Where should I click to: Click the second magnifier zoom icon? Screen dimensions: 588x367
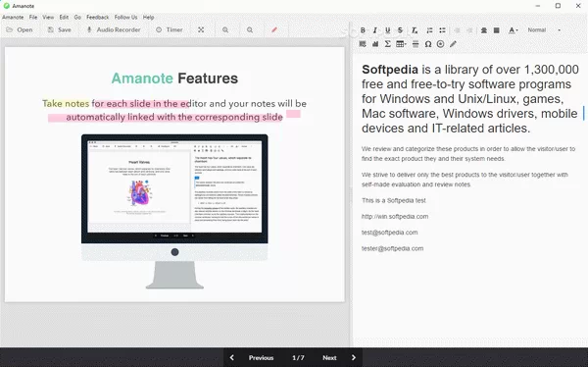point(250,29)
